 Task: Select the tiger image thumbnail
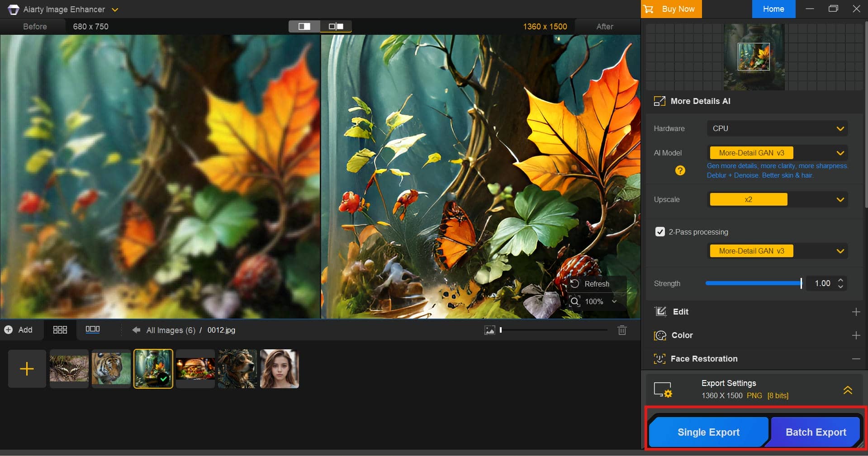coord(111,369)
